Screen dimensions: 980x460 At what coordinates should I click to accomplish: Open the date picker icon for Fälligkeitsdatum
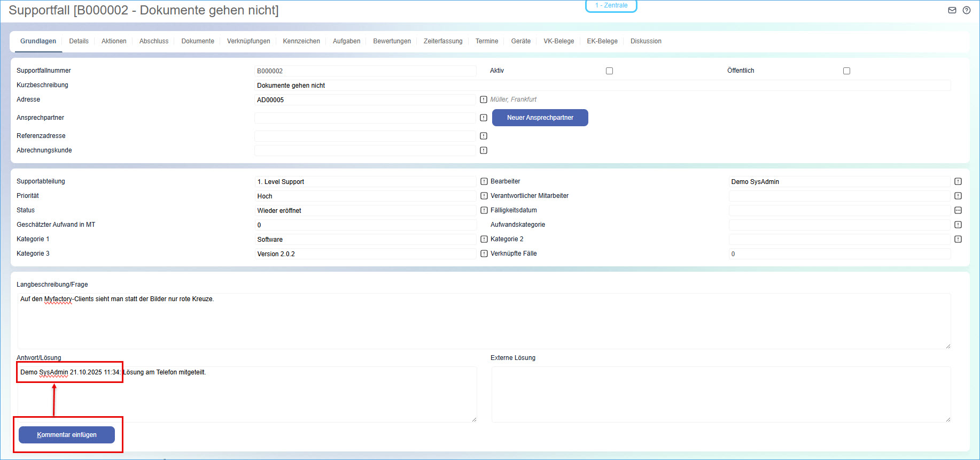point(958,210)
